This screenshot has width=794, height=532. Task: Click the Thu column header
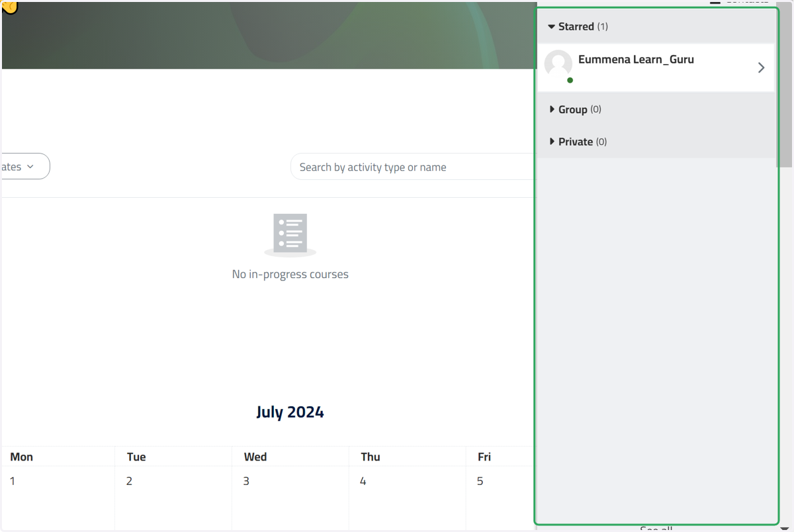pyautogui.click(x=371, y=457)
